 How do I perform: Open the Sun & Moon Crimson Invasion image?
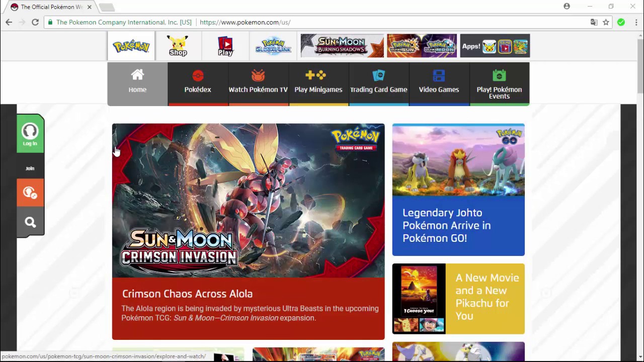coord(249,201)
